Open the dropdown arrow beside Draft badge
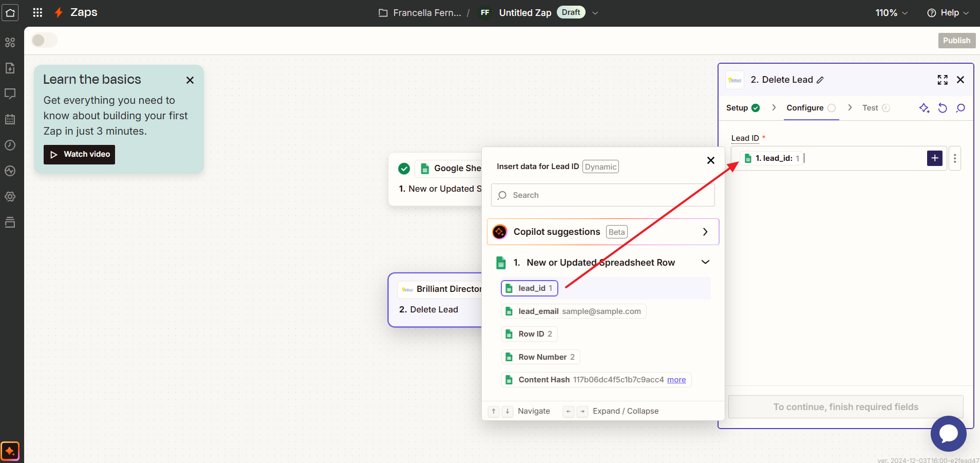This screenshot has width=980, height=463. 595,13
